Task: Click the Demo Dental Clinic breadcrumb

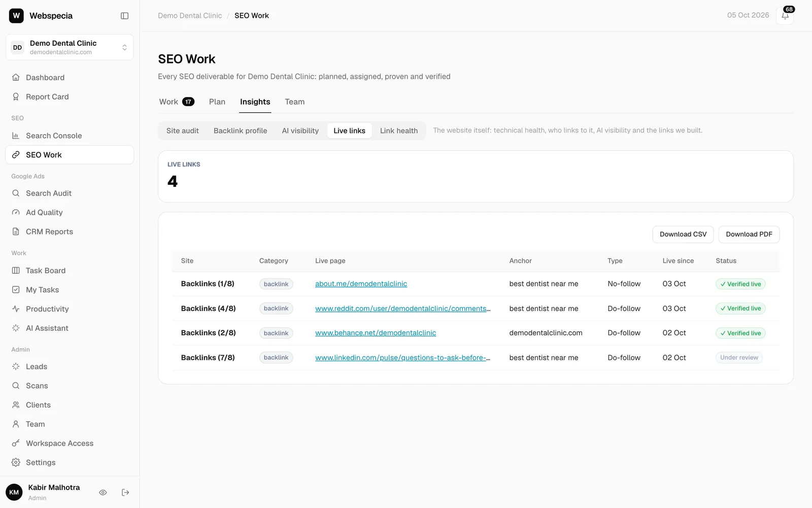Action: coord(190,16)
